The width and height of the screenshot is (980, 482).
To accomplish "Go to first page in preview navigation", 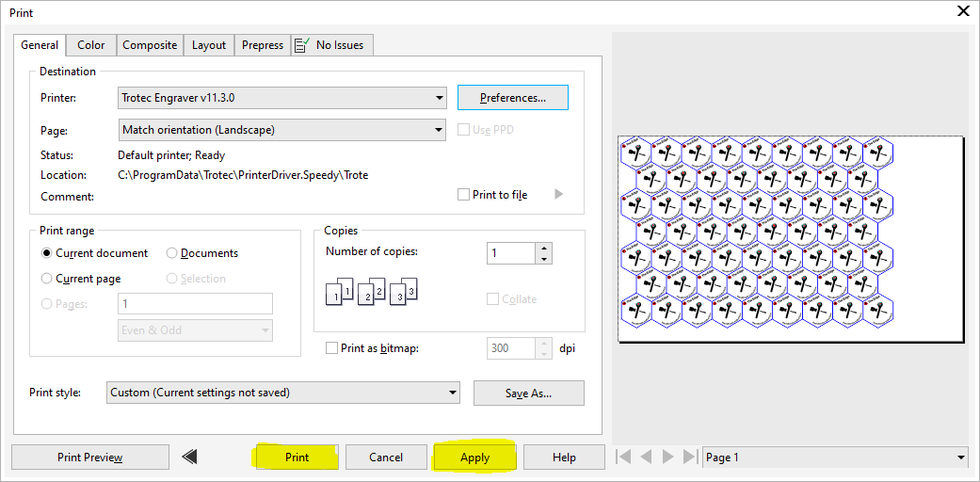I will click(623, 458).
